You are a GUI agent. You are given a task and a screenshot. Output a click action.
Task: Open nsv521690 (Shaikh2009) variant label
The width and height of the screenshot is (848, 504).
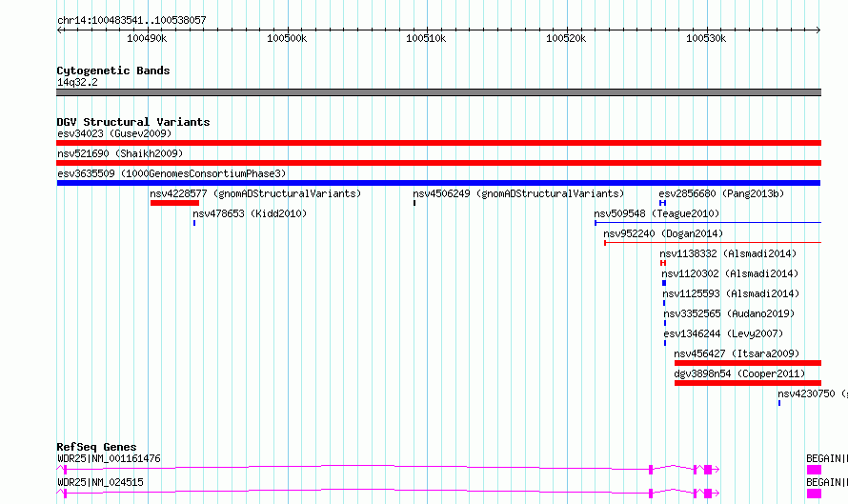point(120,153)
